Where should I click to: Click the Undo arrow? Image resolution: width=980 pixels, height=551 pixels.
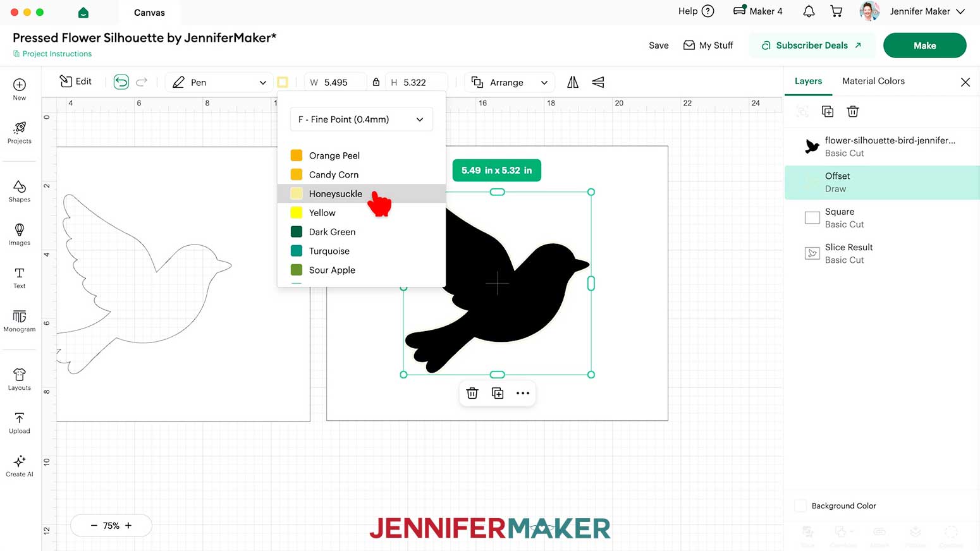(x=121, y=82)
